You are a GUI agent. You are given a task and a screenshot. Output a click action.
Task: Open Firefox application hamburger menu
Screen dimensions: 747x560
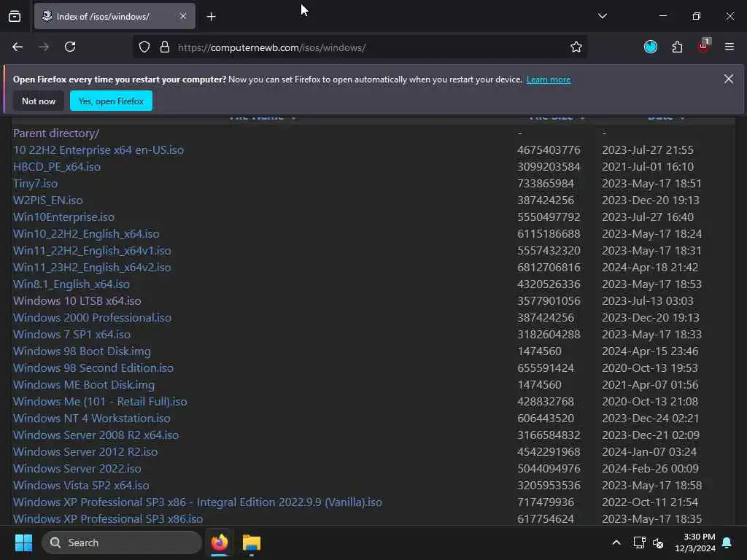pos(729,47)
